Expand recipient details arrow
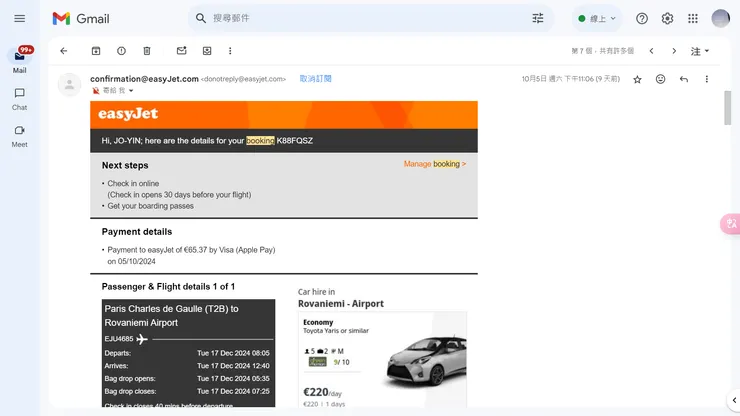 131,91
